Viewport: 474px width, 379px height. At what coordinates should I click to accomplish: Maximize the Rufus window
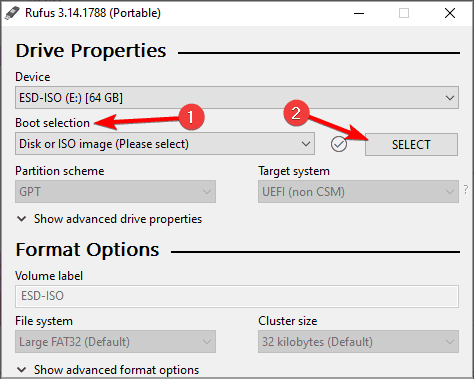coord(404,13)
